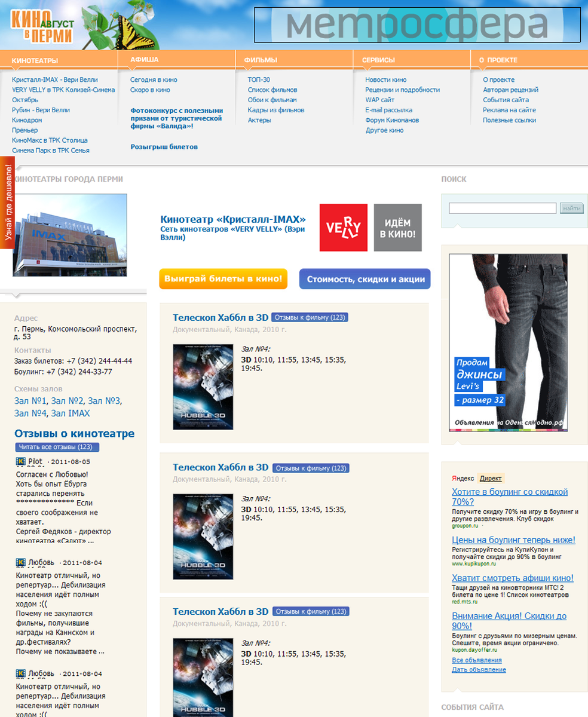Open Рецензии и подробности link
Screen dimensions: 588x717
(x=403, y=90)
